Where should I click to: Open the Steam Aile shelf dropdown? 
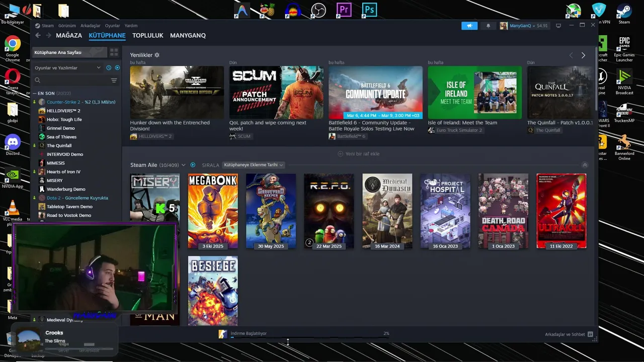[183, 165]
